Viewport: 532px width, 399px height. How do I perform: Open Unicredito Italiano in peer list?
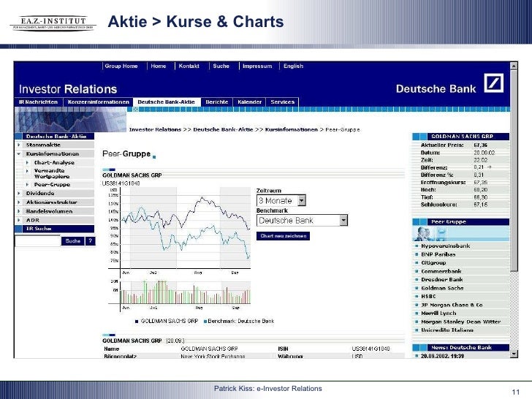click(447, 330)
